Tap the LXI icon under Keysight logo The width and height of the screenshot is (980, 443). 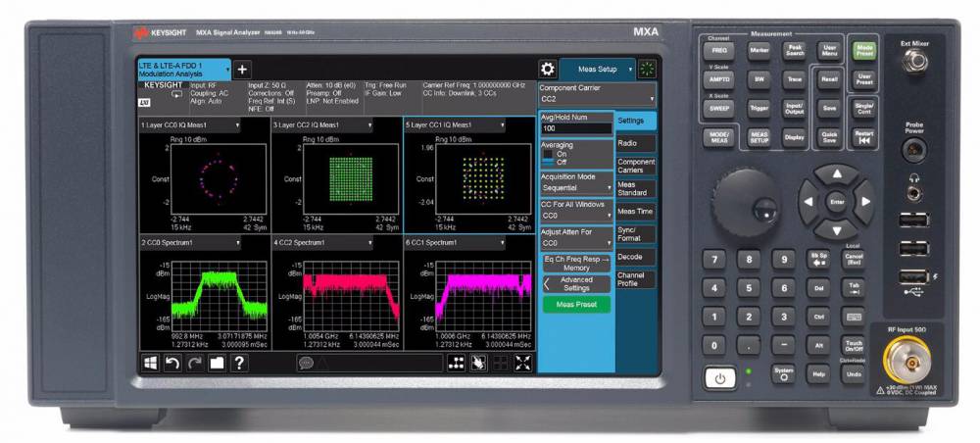(x=143, y=101)
